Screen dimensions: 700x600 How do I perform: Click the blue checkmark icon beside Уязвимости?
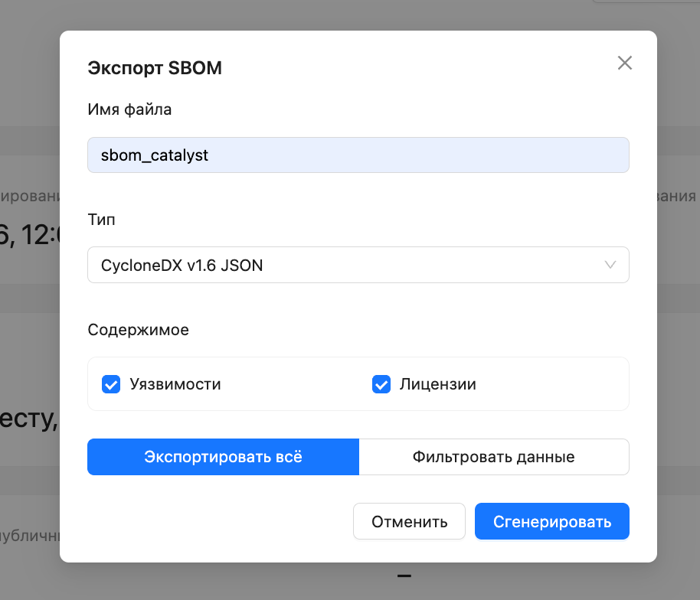coord(112,384)
